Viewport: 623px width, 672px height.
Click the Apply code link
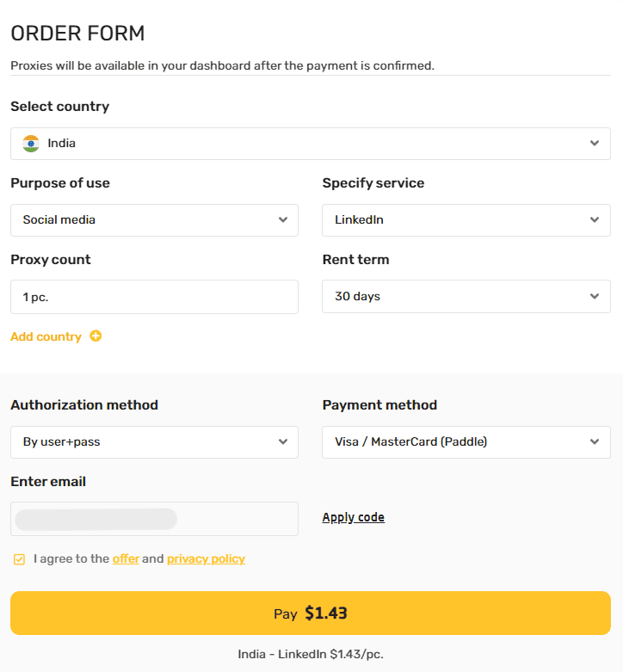click(354, 517)
